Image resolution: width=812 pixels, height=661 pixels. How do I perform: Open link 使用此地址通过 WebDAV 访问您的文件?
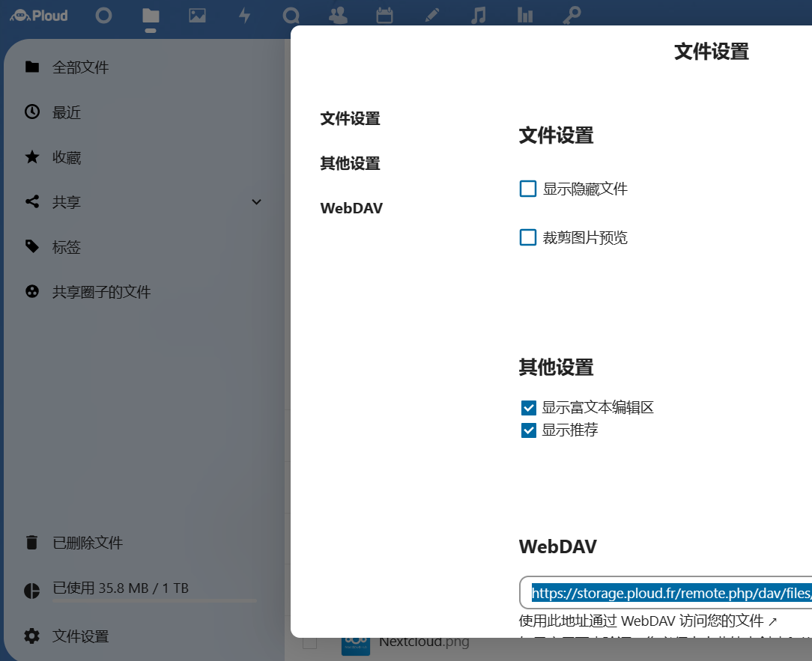648,621
